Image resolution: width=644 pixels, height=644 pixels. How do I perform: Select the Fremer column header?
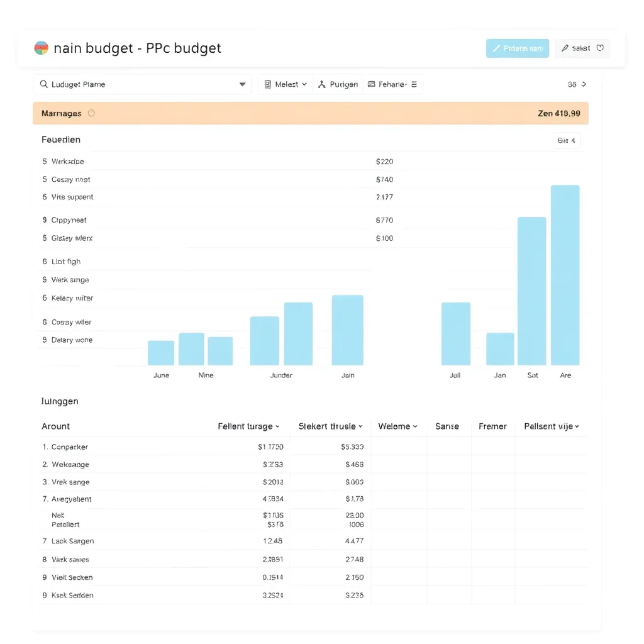click(492, 426)
